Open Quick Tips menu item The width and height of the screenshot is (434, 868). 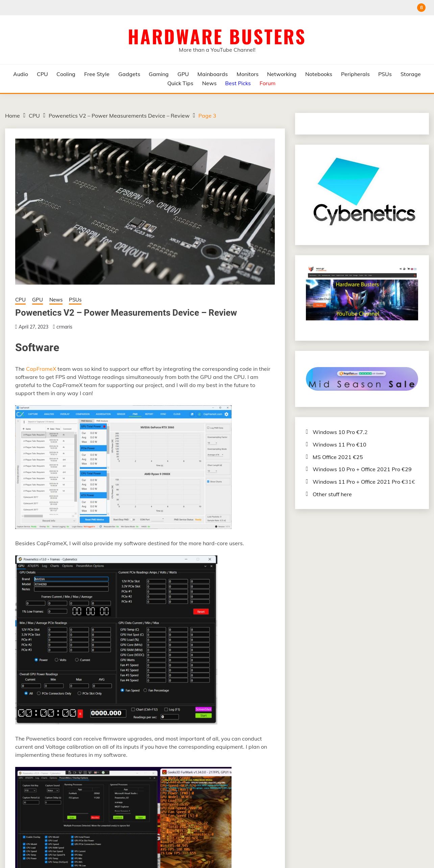point(180,83)
